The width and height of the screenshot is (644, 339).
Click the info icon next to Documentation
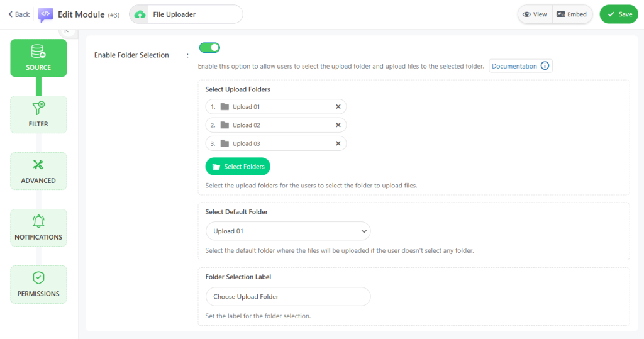point(545,66)
